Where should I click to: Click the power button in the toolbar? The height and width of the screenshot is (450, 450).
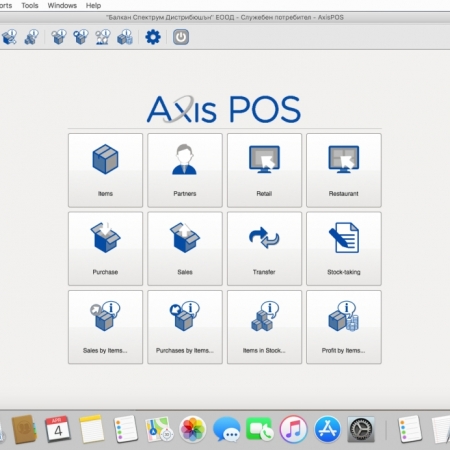pos(181,37)
